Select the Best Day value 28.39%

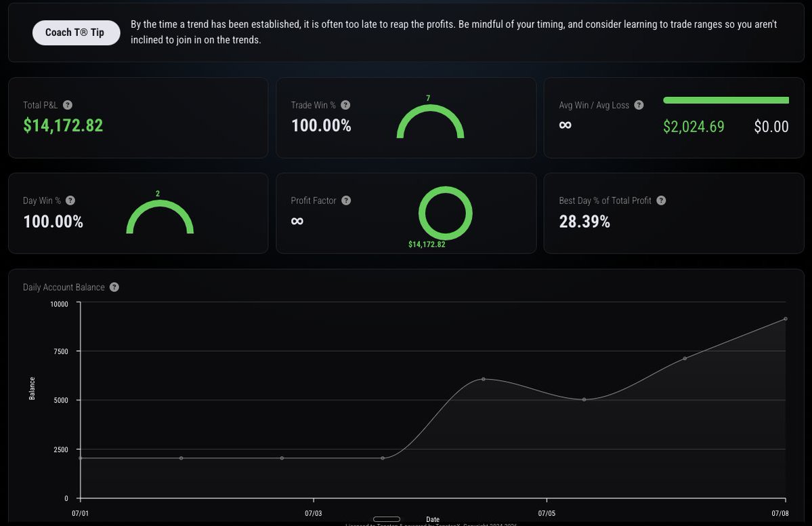point(584,222)
